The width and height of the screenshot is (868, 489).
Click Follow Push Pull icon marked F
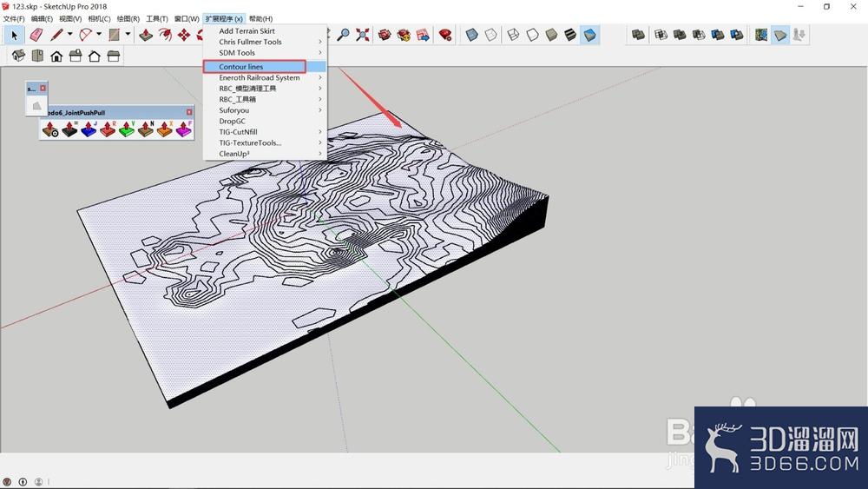click(184, 129)
